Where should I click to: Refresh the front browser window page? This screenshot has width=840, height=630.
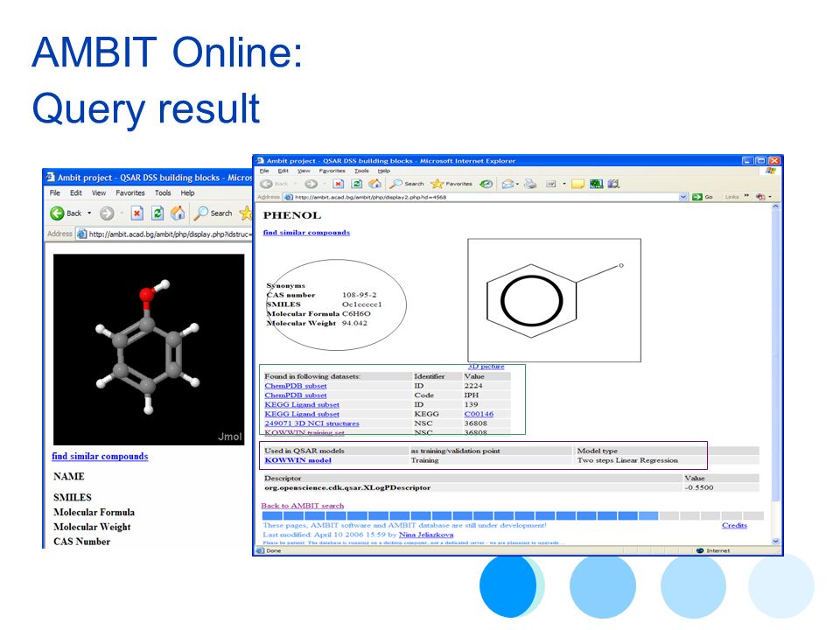356,184
